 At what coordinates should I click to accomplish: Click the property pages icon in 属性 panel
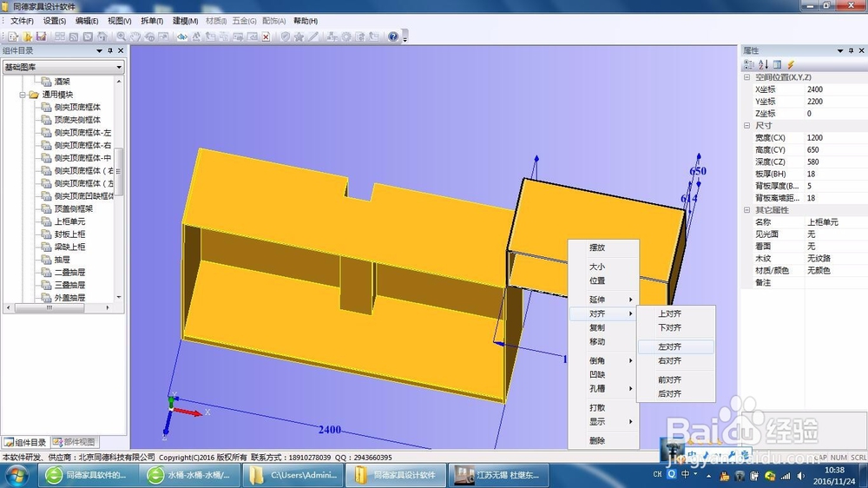(x=777, y=65)
